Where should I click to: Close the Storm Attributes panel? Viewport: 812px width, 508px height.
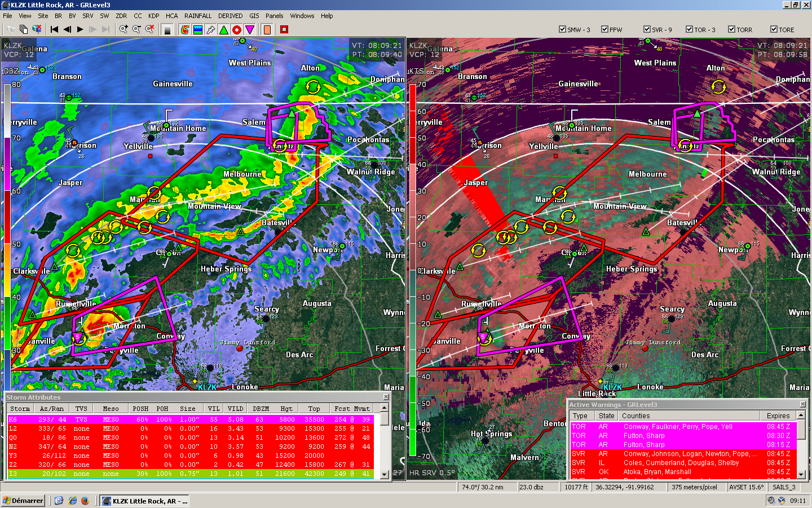click(386, 397)
